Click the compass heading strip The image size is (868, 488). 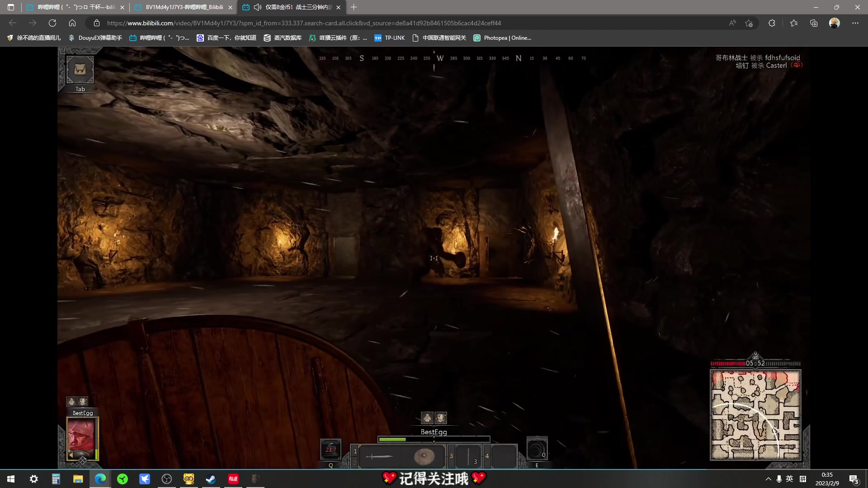(453, 58)
